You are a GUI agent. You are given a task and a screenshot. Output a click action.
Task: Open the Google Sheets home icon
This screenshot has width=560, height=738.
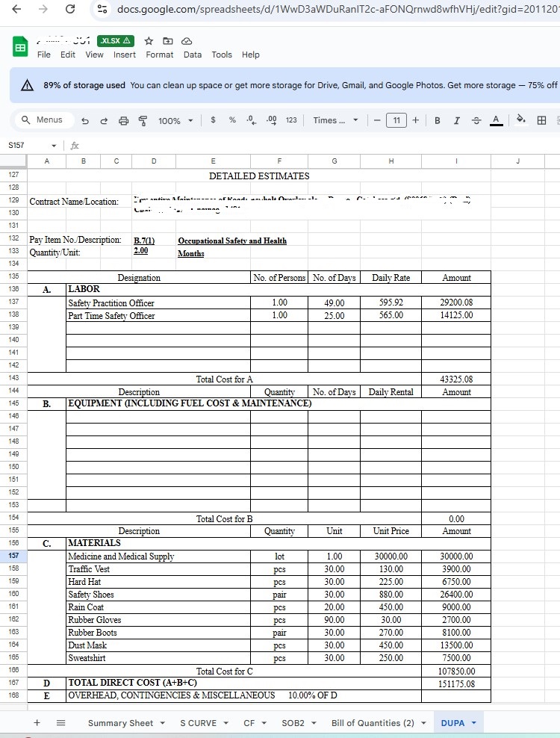click(20, 47)
